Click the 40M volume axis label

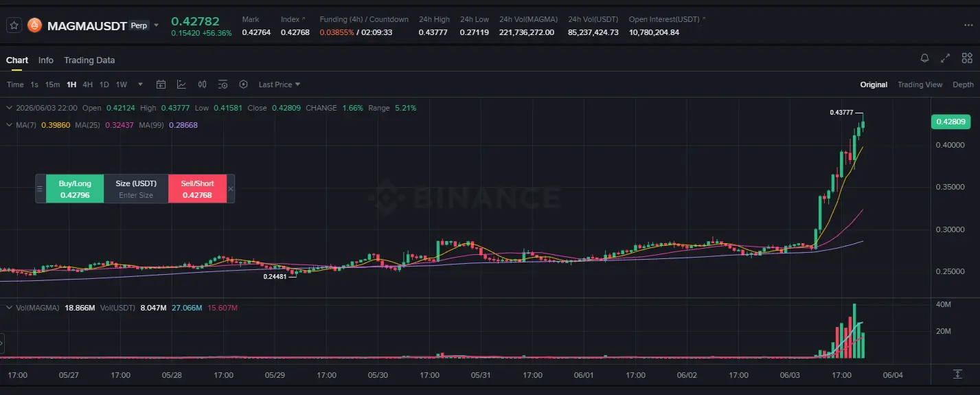coord(943,304)
